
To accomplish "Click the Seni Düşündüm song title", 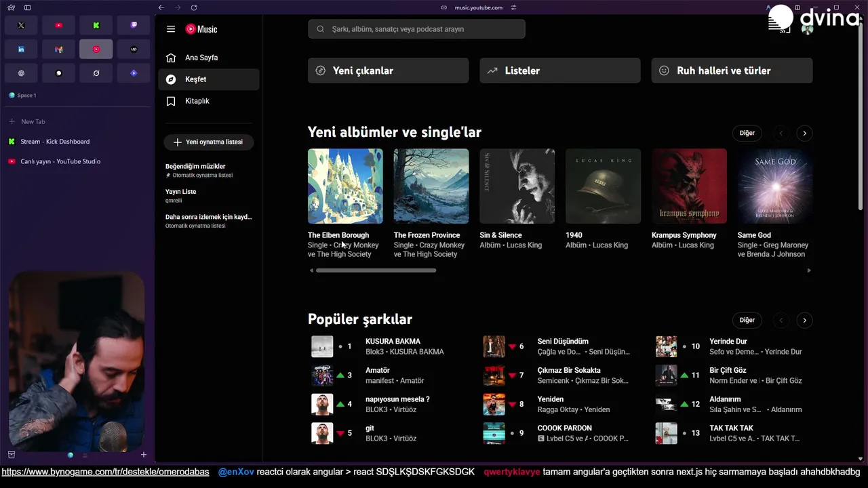I will [x=563, y=342].
